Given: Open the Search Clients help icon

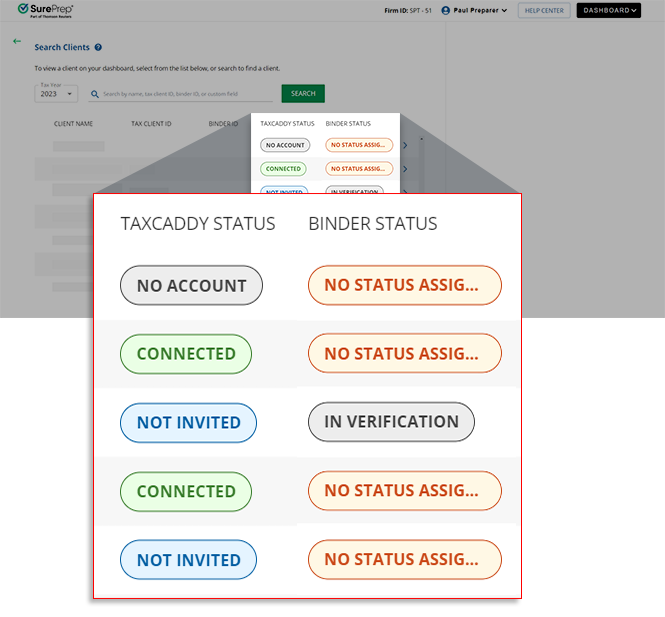Looking at the screenshot, I should [98, 47].
